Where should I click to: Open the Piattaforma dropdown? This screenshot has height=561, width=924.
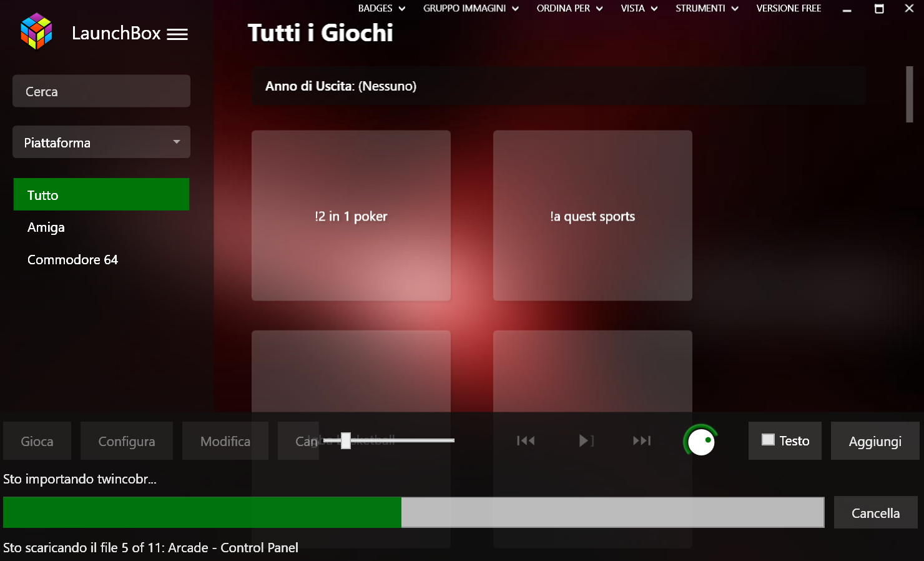[101, 142]
